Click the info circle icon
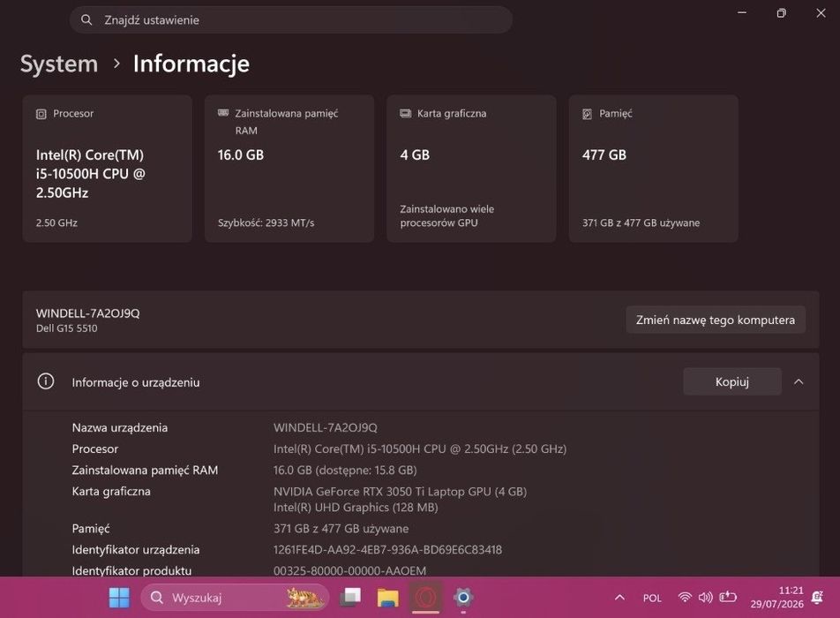840x618 pixels. (x=46, y=381)
